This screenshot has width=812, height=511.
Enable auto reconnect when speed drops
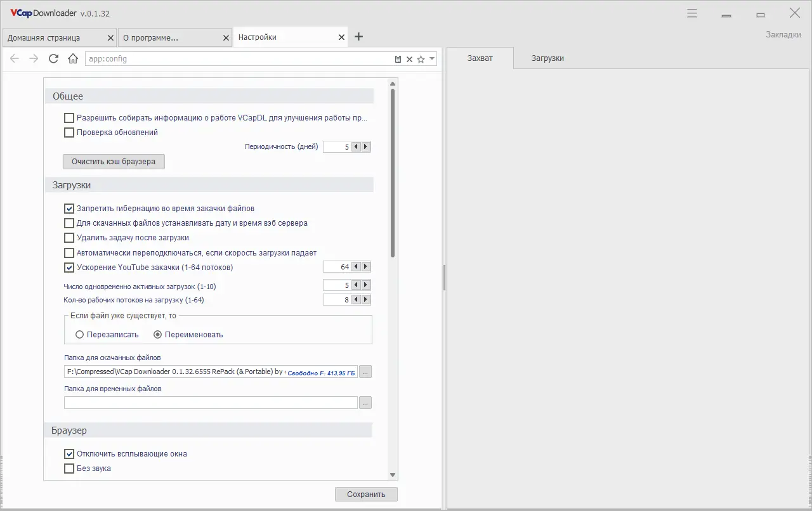[69, 253]
